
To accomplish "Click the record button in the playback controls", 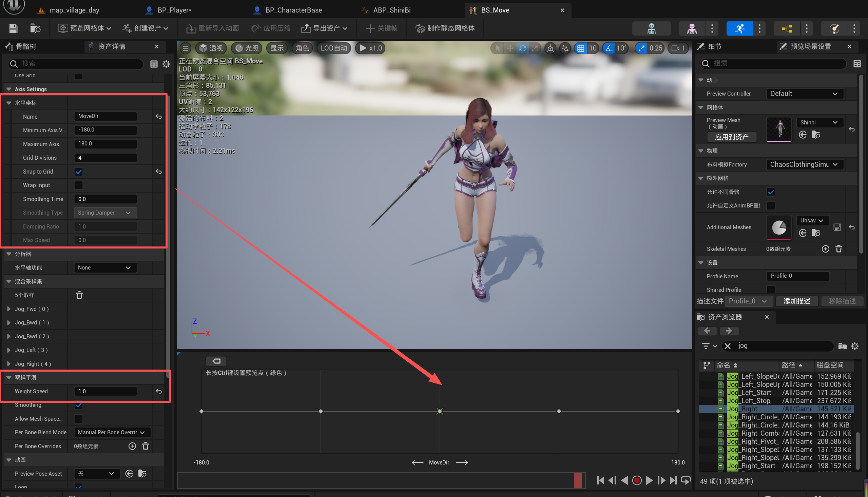I will coord(637,480).
